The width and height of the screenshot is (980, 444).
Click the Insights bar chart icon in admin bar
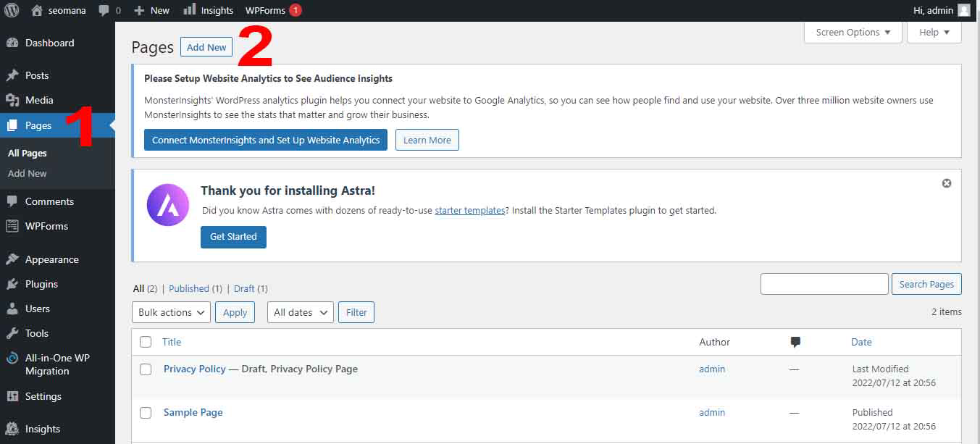click(x=189, y=9)
